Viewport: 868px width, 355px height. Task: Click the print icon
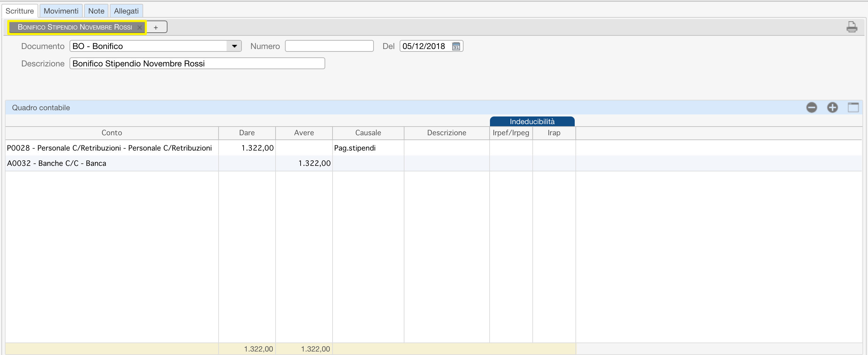(x=852, y=27)
